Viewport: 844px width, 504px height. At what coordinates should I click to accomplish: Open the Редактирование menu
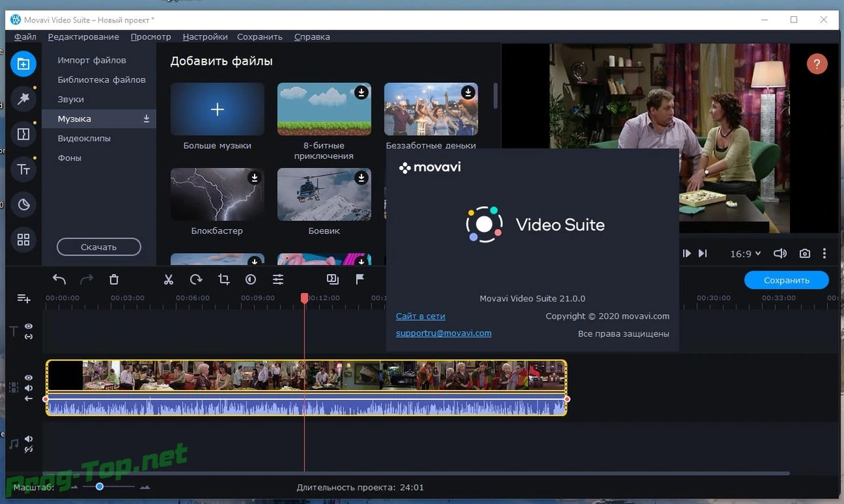pos(84,37)
